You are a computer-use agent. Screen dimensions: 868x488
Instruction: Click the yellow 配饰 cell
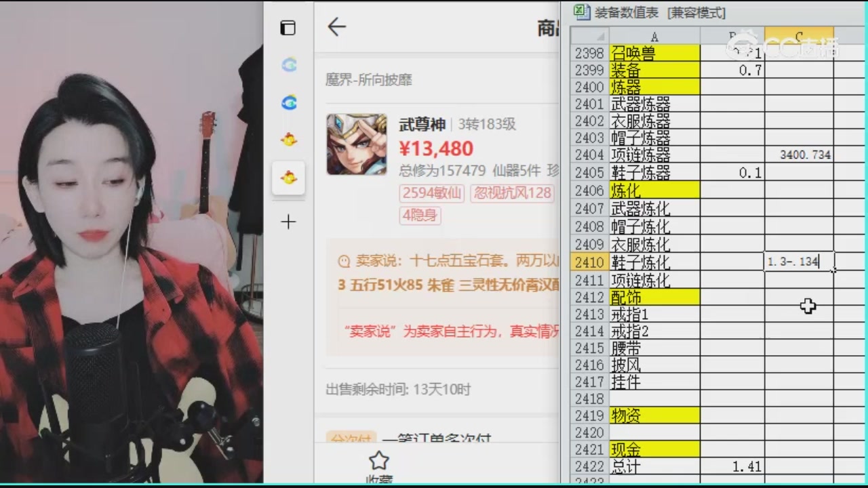(x=654, y=297)
